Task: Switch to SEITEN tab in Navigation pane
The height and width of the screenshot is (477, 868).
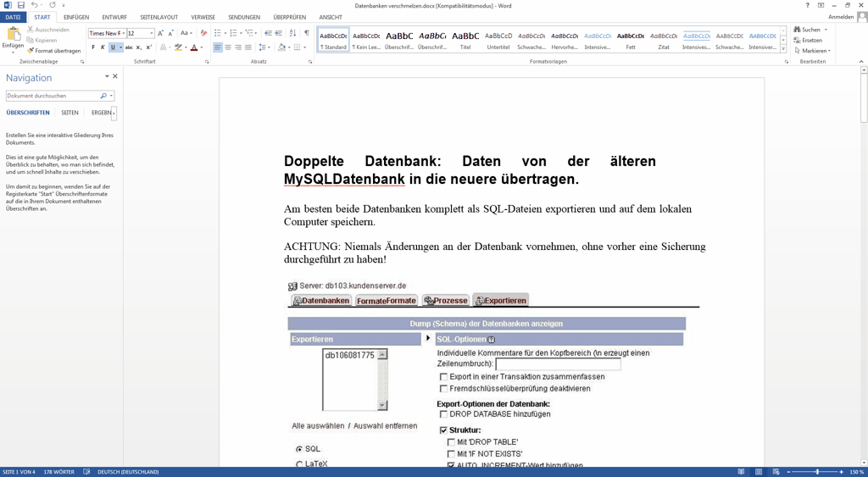Action: click(70, 113)
